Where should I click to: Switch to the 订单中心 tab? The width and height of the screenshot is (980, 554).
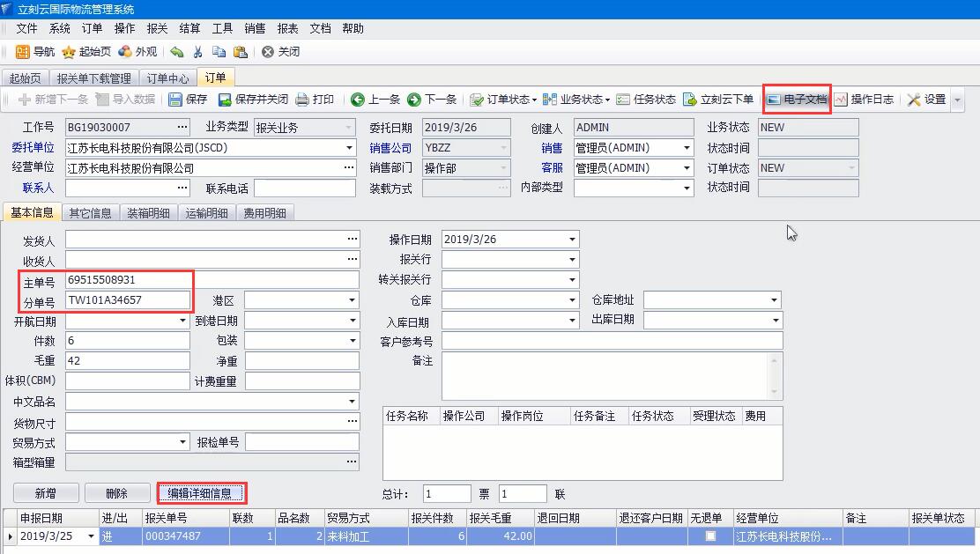click(x=167, y=78)
